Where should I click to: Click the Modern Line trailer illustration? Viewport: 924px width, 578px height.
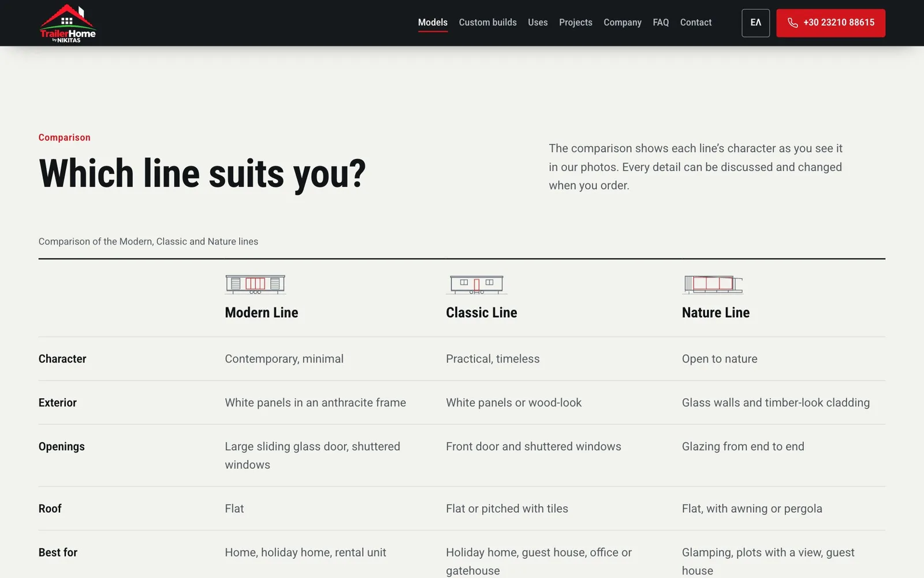(x=255, y=284)
